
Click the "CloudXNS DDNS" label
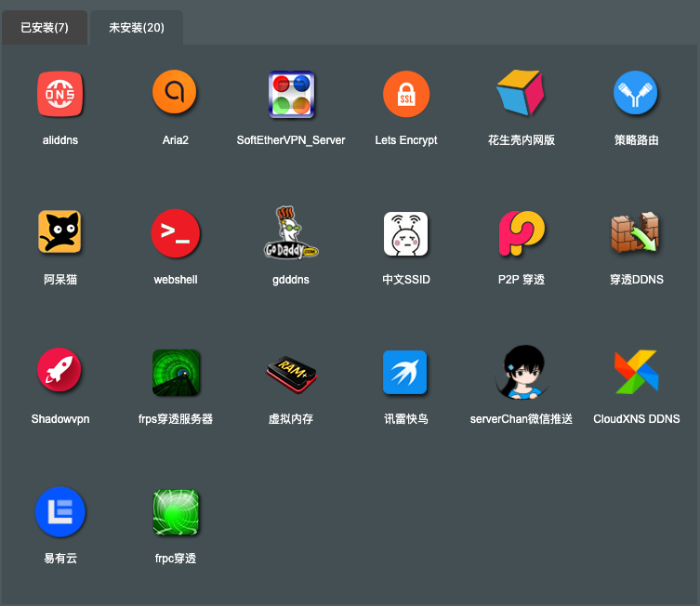coord(637,418)
